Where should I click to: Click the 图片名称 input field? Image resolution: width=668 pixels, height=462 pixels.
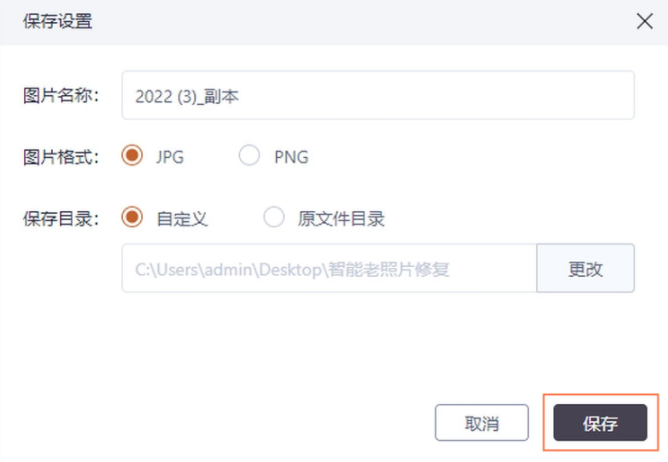378,96
